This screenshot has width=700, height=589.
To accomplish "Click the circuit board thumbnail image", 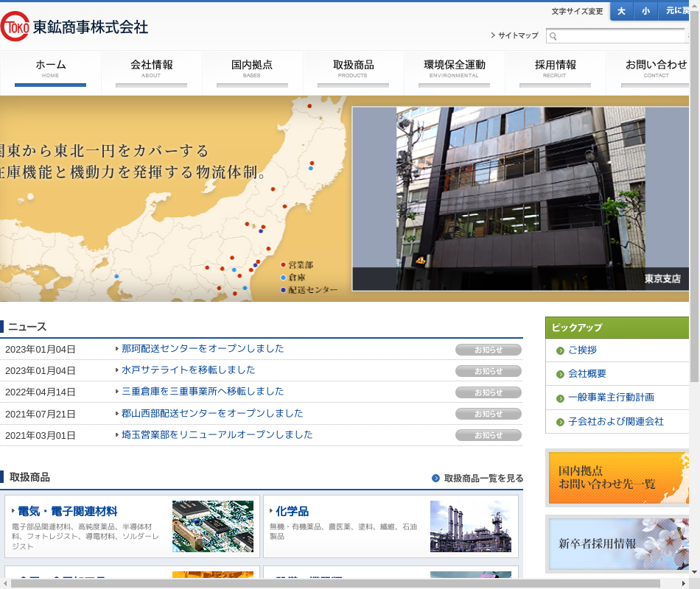I will pos(212,526).
